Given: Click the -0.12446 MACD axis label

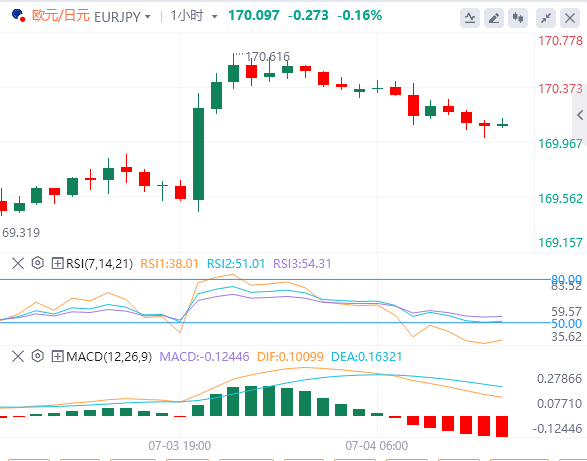Looking at the screenshot, I should coord(557,428).
